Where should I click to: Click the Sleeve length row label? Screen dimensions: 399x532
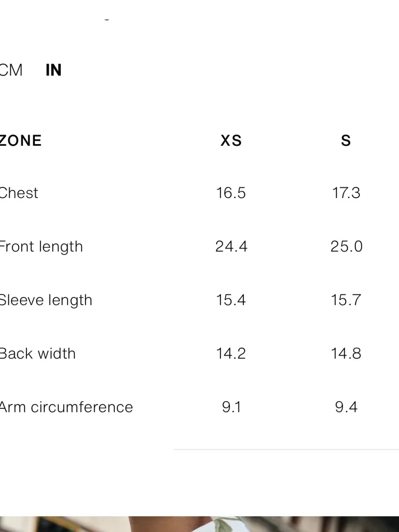(x=46, y=301)
